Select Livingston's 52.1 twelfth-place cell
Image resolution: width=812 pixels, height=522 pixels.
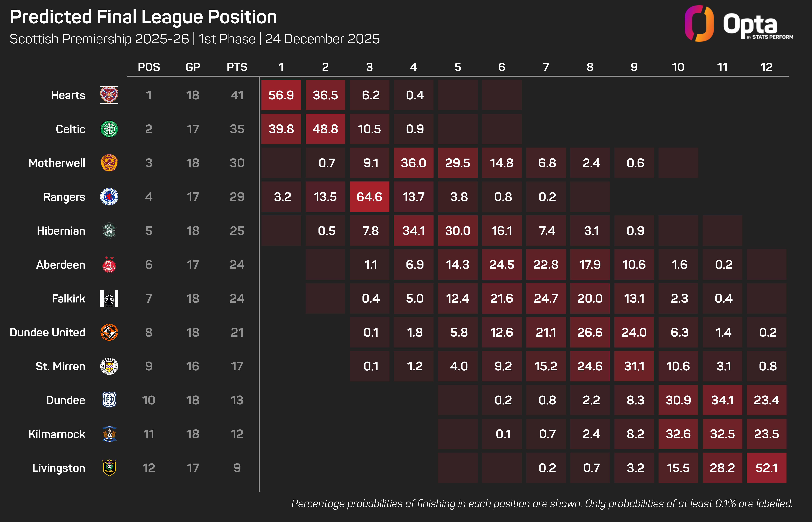(x=766, y=468)
